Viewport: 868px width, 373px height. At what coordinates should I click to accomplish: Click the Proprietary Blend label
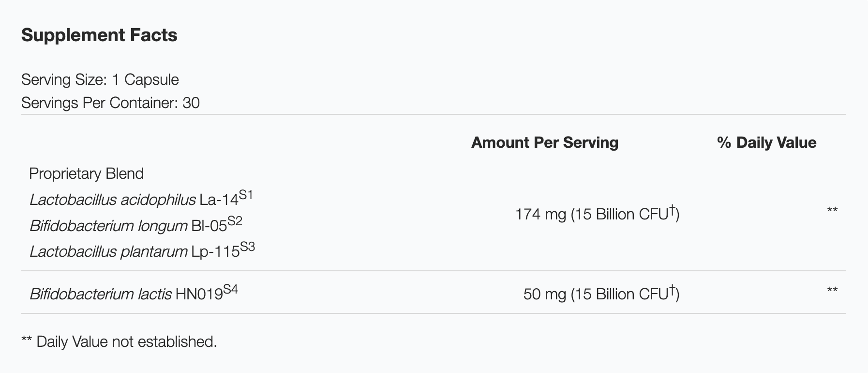pos(87,173)
